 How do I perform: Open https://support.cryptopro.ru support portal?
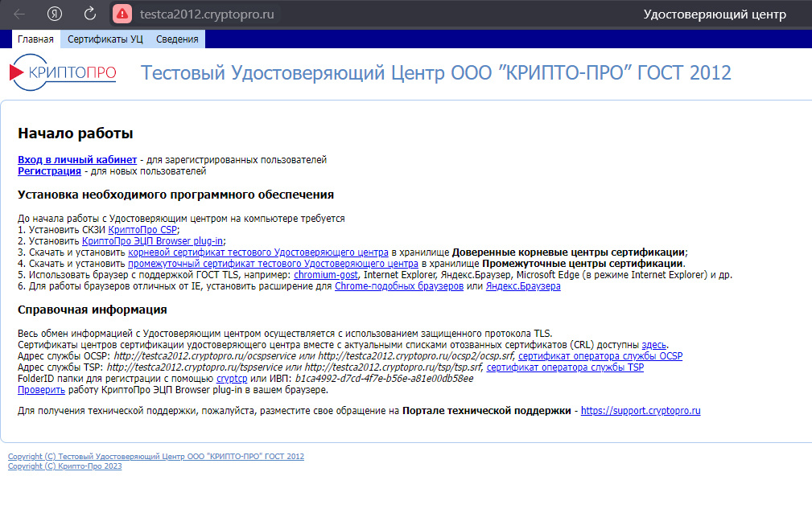click(640, 410)
